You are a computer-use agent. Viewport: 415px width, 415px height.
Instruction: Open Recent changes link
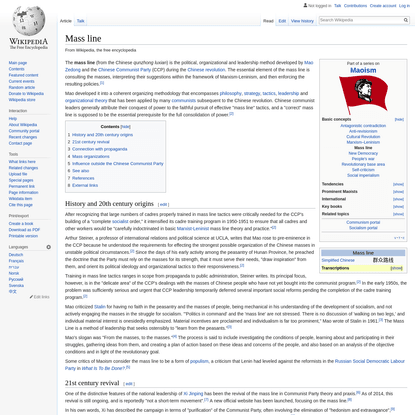tap(23, 137)
